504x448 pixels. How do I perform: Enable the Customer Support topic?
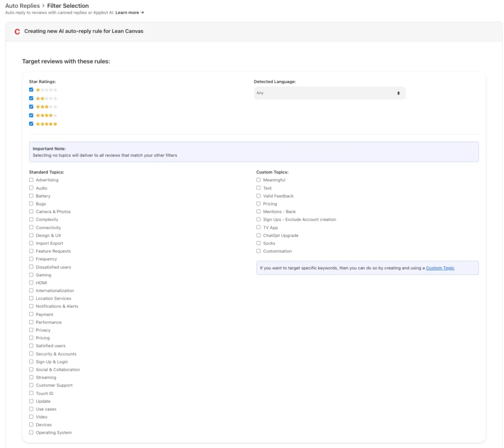31,385
